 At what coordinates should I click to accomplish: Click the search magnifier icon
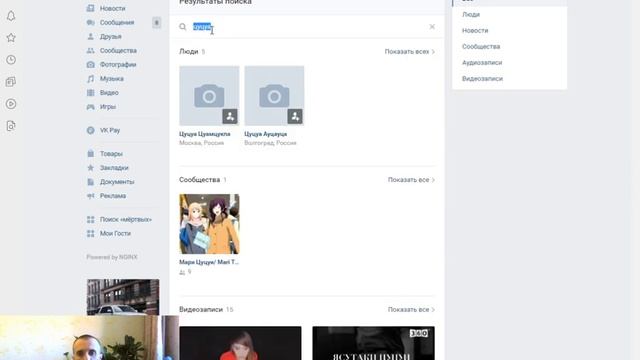(183, 27)
